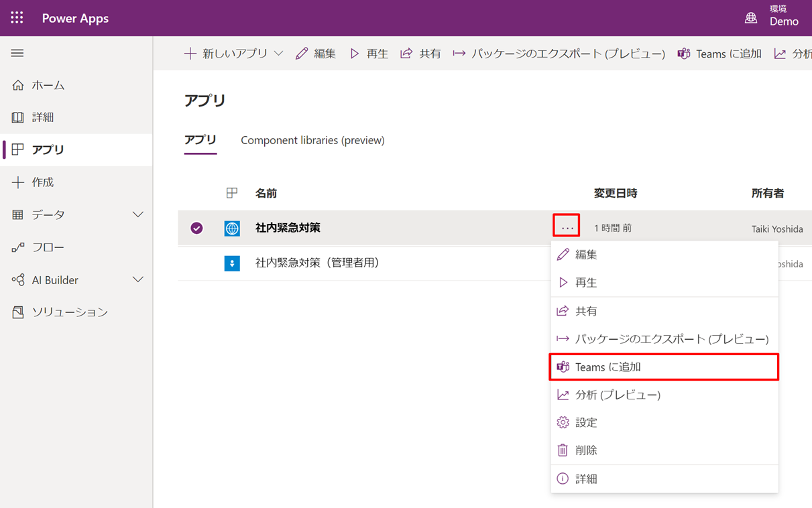Click the pencil icon in the context menu
Image resolution: width=812 pixels, height=508 pixels.
pyautogui.click(x=563, y=254)
